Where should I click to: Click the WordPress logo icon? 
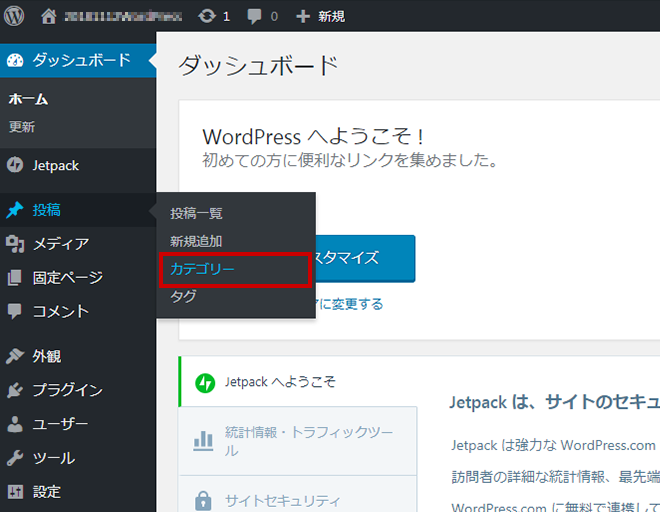pyautogui.click(x=15, y=16)
